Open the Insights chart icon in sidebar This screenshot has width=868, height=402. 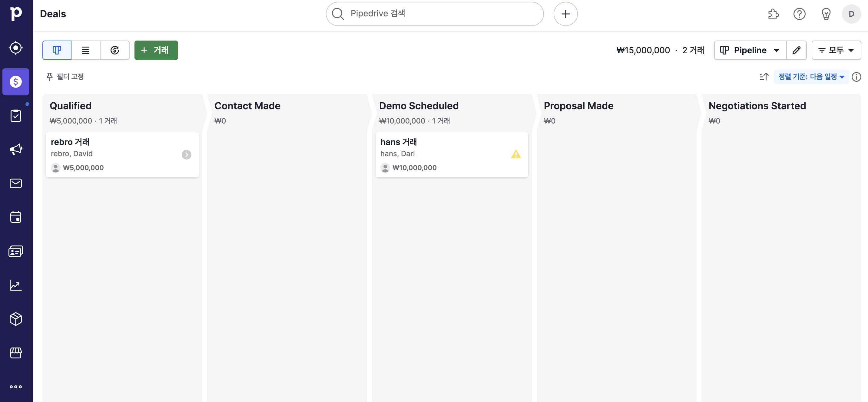[15, 285]
